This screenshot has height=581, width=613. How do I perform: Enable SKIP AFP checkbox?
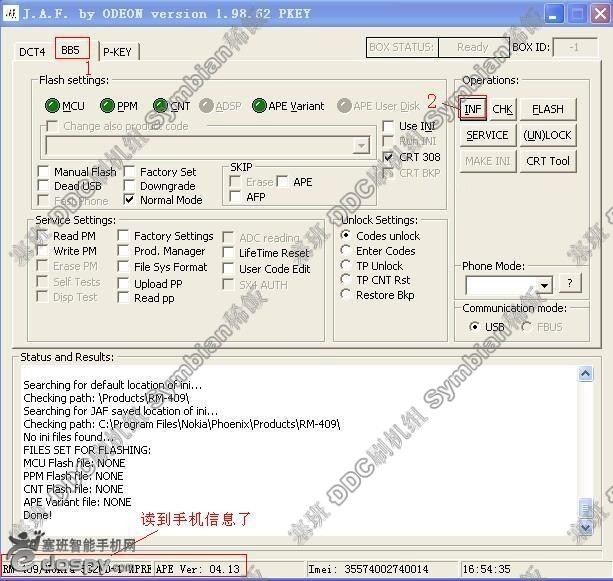click(x=235, y=196)
